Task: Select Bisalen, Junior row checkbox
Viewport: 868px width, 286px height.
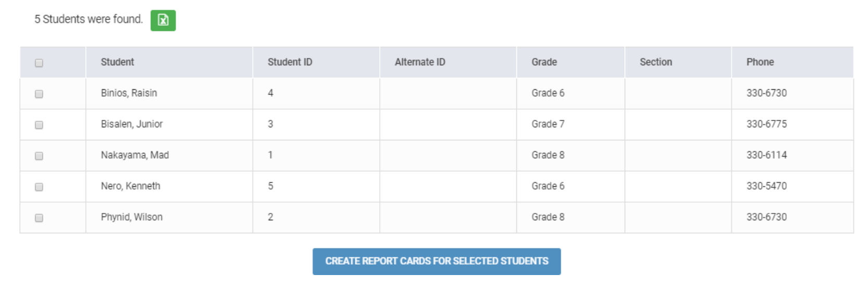Action: (39, 125)
